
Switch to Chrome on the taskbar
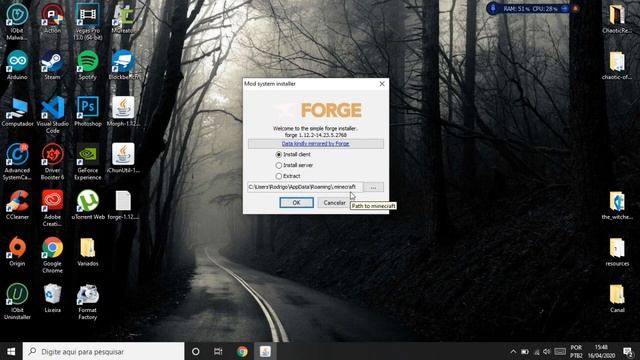(242, 351)
